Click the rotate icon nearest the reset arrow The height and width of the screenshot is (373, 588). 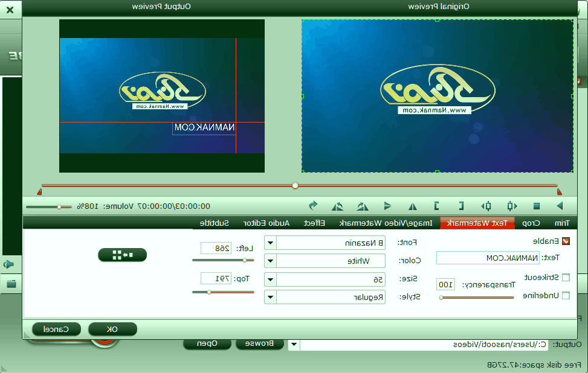(337, 206)
